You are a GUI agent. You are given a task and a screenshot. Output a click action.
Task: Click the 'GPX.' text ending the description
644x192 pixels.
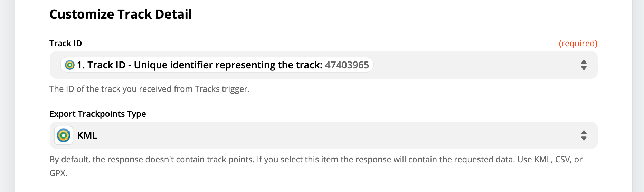[58, 173]
